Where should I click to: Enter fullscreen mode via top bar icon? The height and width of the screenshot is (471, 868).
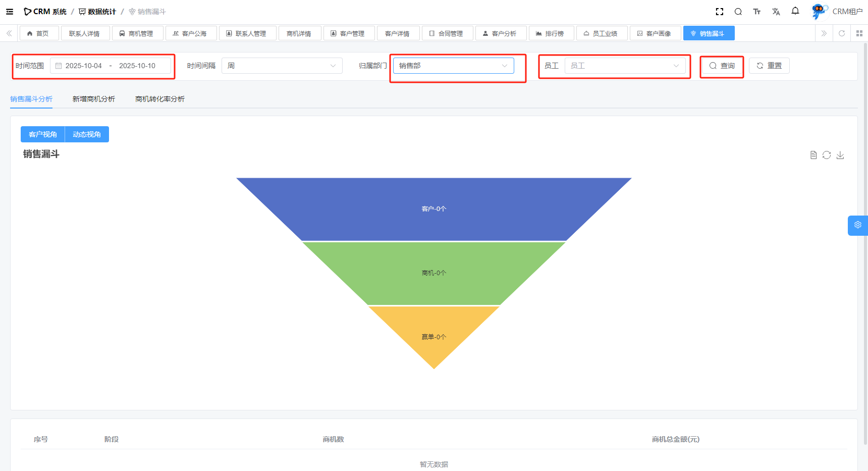[x=720, y=12]
